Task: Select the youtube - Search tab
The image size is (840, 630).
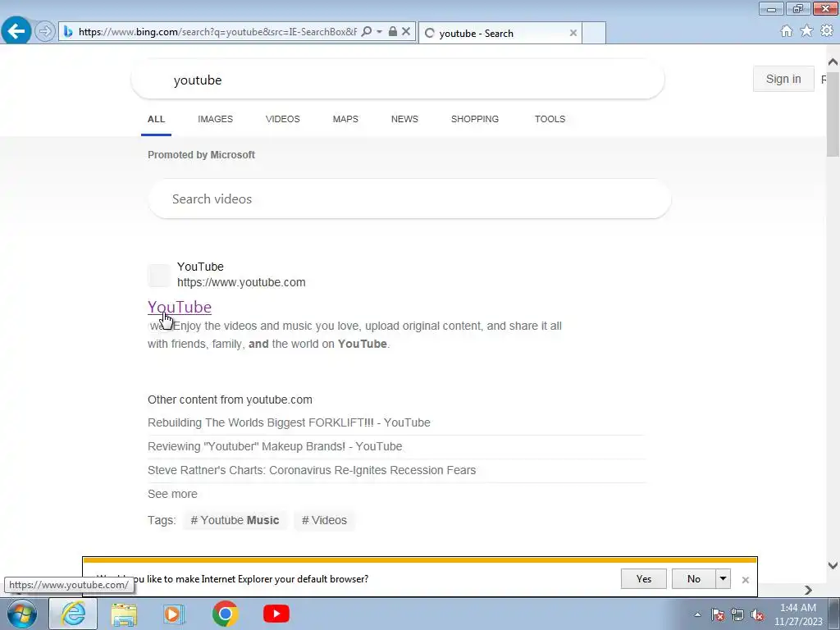Action: pos(500,33)
